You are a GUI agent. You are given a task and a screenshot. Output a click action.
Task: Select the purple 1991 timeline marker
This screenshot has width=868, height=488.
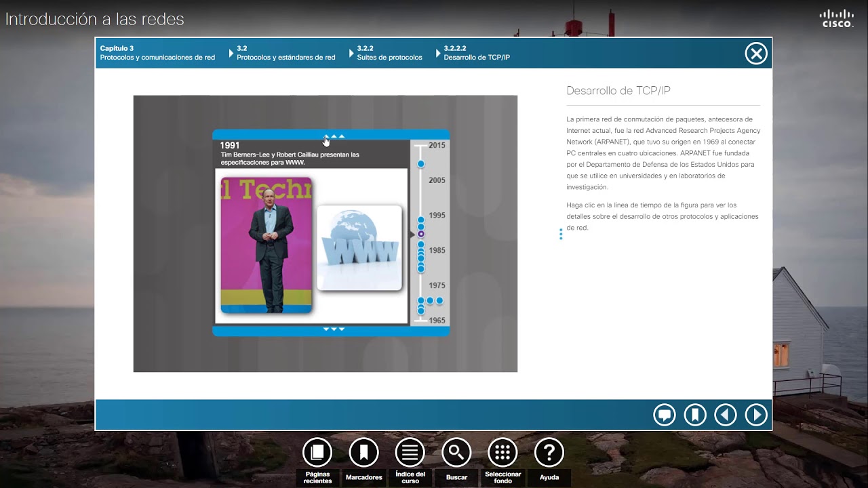[x=420, y=234]
